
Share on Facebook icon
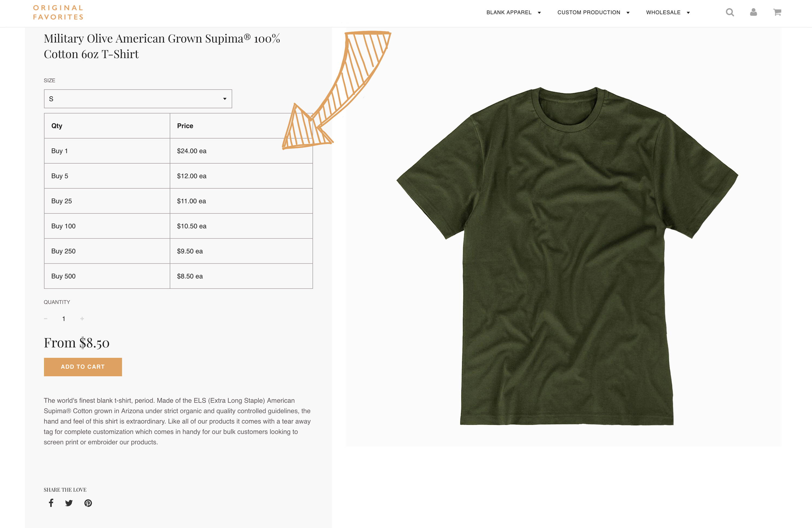(x=51, y=503)
